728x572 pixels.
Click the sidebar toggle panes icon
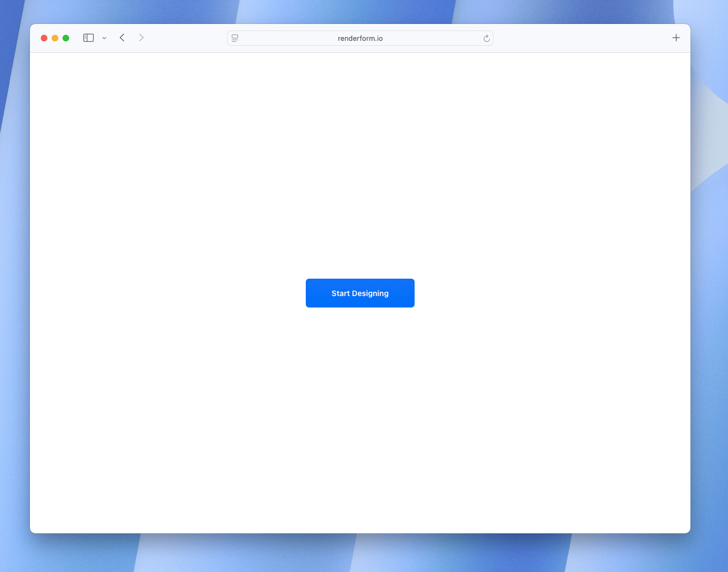(88, 38)
